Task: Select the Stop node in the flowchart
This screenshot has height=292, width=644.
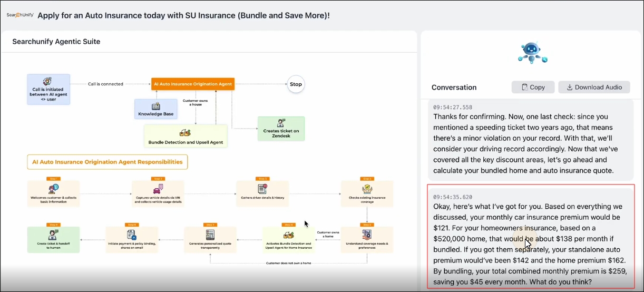Action: 296,84
